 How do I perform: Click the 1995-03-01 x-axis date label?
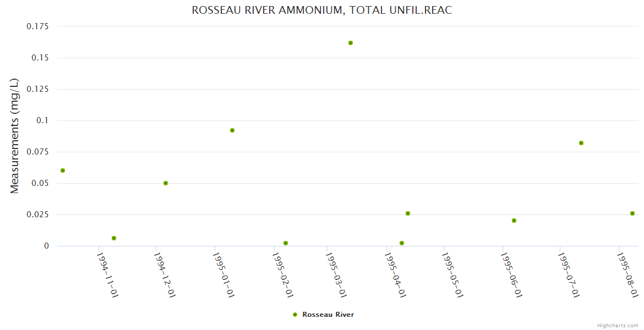[x=334, y=275]
